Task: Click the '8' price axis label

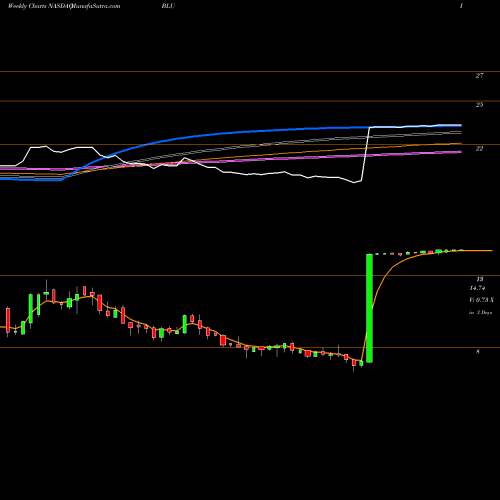Action: [x=478, y=352]
